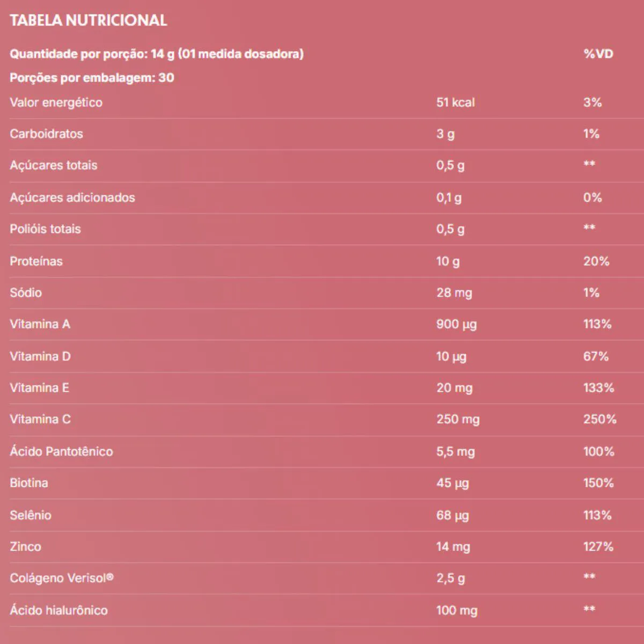Click the Vitamina E 20 mg amount
The image size is (644, 644).
(x=454, y=388)
